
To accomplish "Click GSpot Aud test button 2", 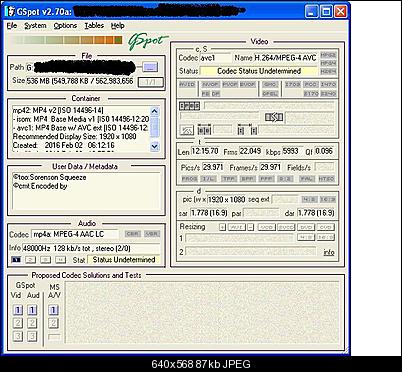I will tap(32, 323).
